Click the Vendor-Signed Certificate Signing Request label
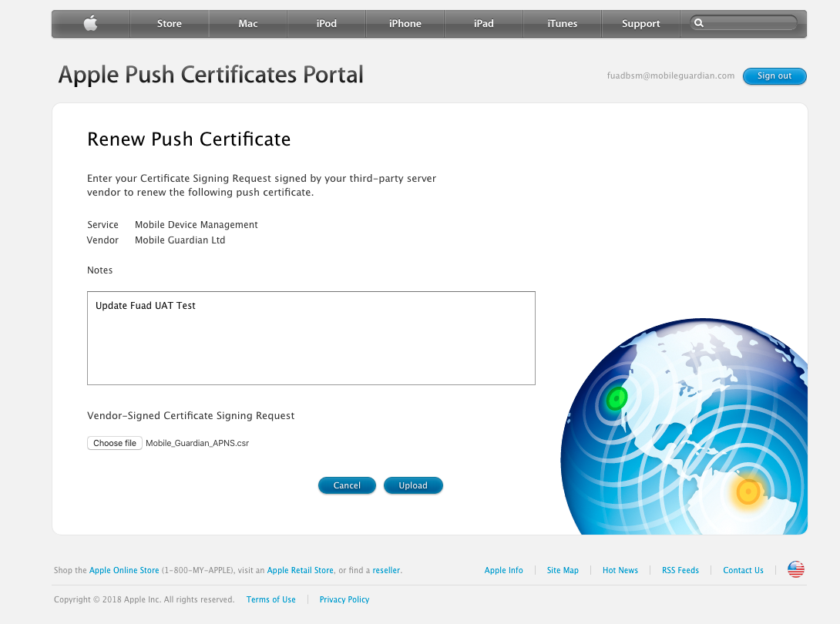Viewport: 840px width, 624px height. pyautogui.click(x=190, y=416)
